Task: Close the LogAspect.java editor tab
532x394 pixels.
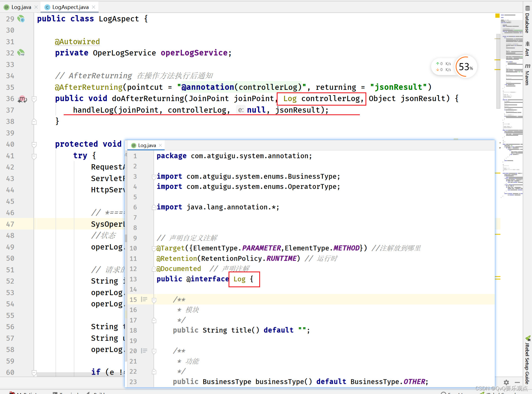Action: pyautogui.click(x=94, y=7)
